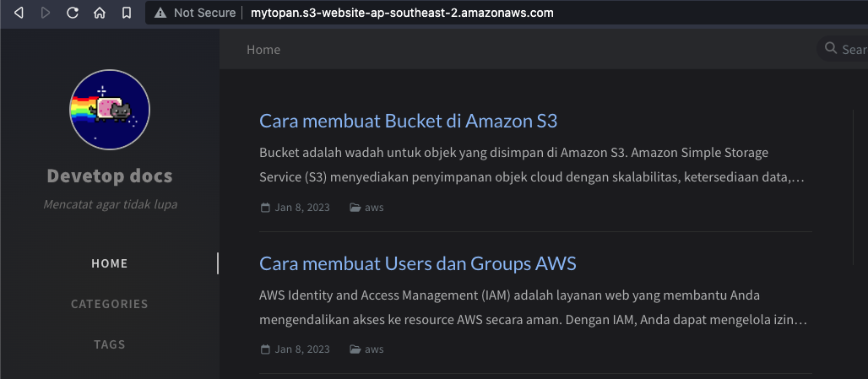Click the Not Secure warning icon

click(160, 13)
